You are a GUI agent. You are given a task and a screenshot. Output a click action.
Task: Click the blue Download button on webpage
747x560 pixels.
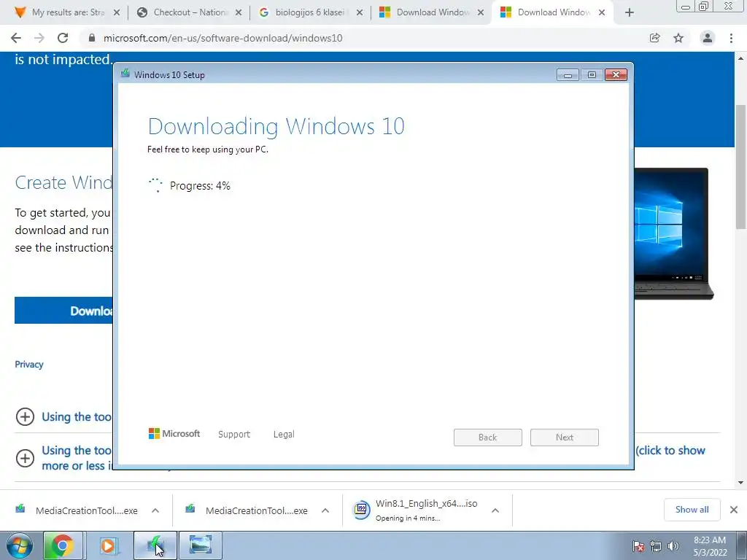point(64,311)
